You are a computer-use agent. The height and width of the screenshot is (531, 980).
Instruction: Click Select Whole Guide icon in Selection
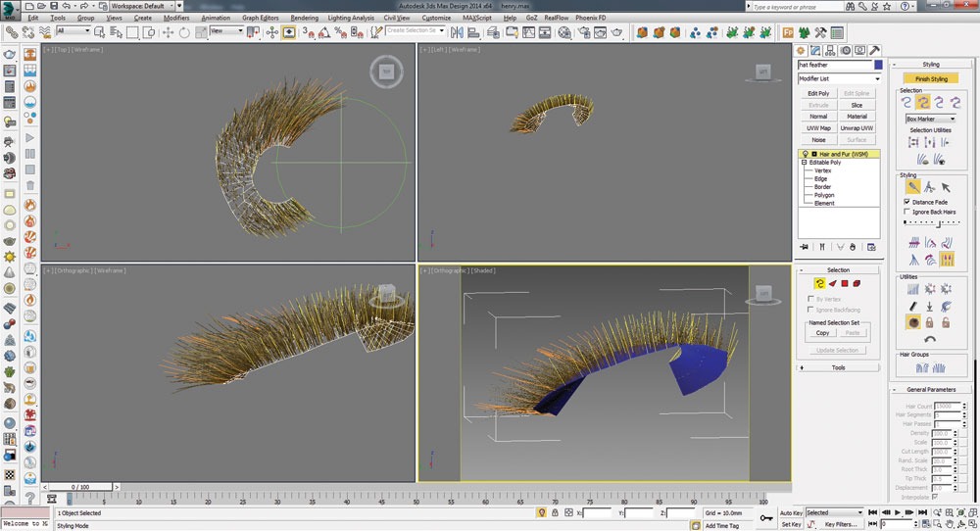pyautogui.click(x=922, y=103)
